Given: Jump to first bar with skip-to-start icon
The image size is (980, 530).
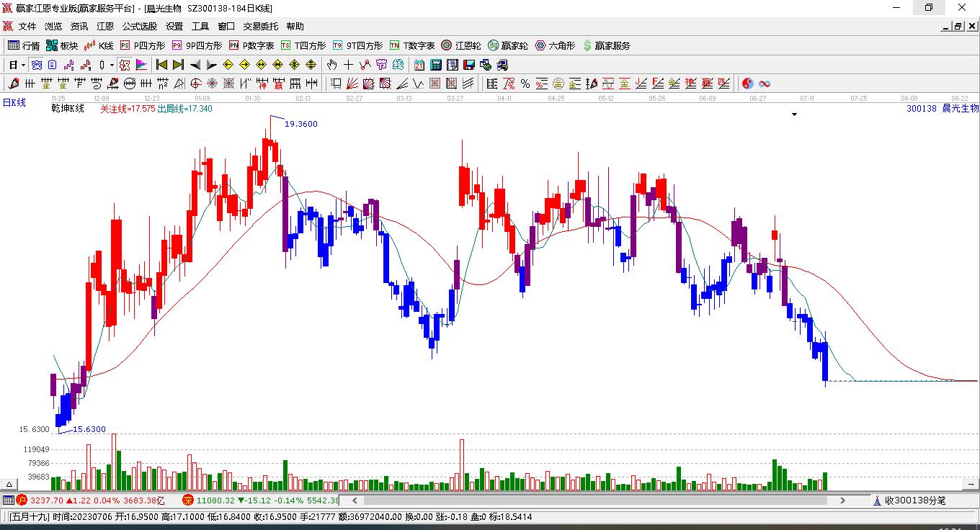Looking at the screenshot, I should coord(162,65).
